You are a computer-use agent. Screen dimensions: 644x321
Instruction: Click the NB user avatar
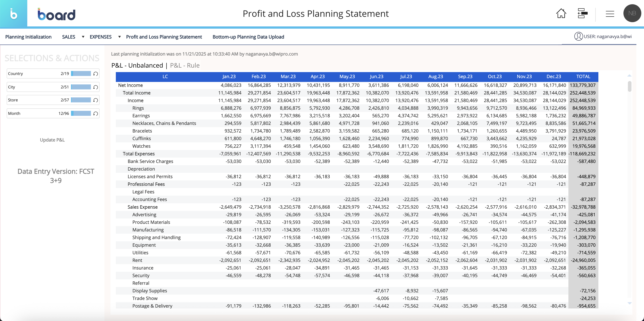[632, 13]
